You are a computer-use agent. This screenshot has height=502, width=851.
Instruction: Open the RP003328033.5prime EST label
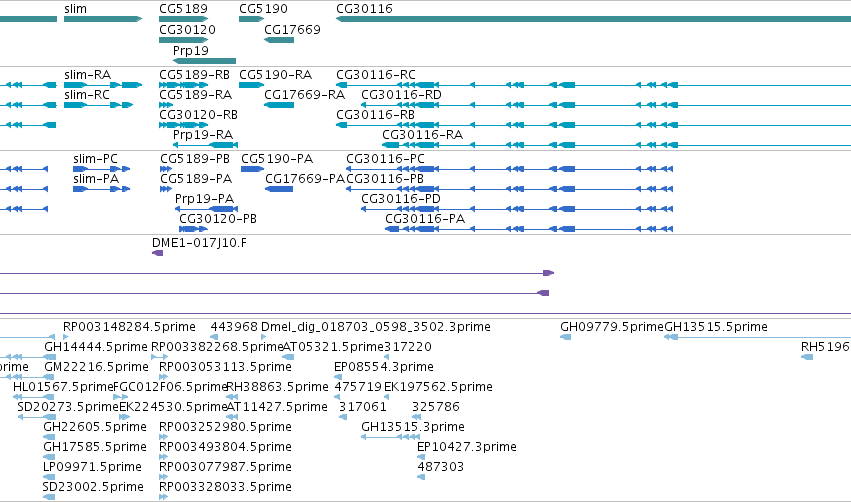[225, 488]
